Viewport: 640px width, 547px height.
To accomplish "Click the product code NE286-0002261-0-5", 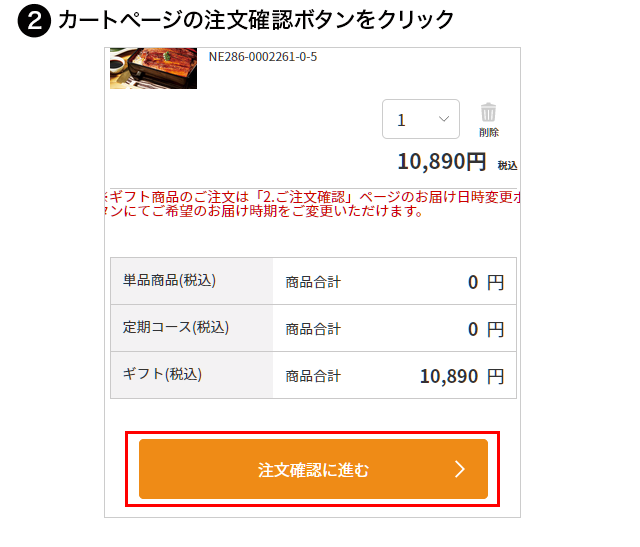I will point(263,56).
